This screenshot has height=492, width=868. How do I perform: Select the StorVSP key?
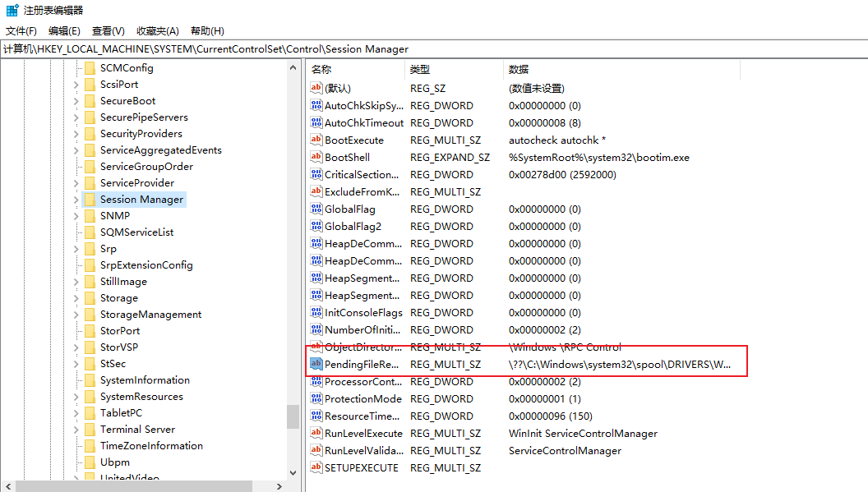119,347
